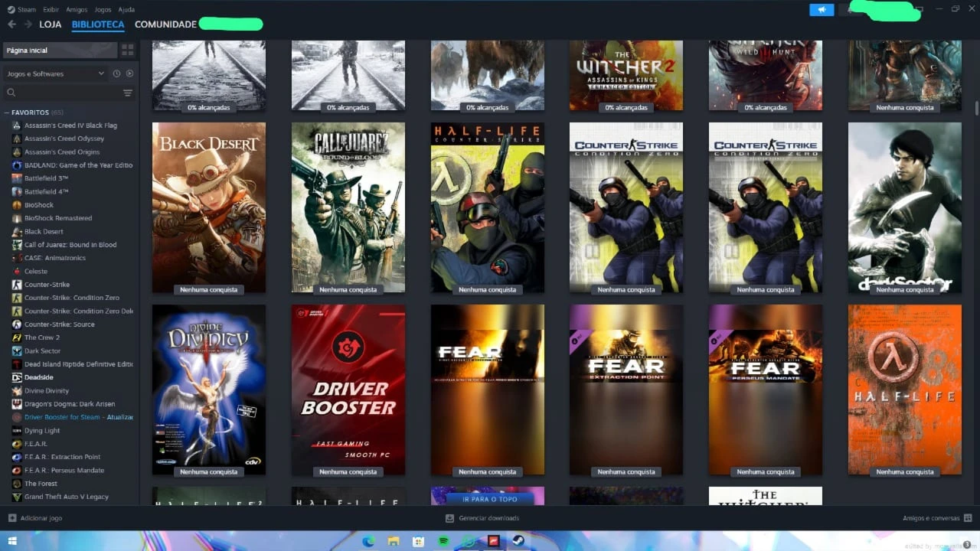Go forward with the right arrow
Screen dimensions: 980x551
pos(28,24)
